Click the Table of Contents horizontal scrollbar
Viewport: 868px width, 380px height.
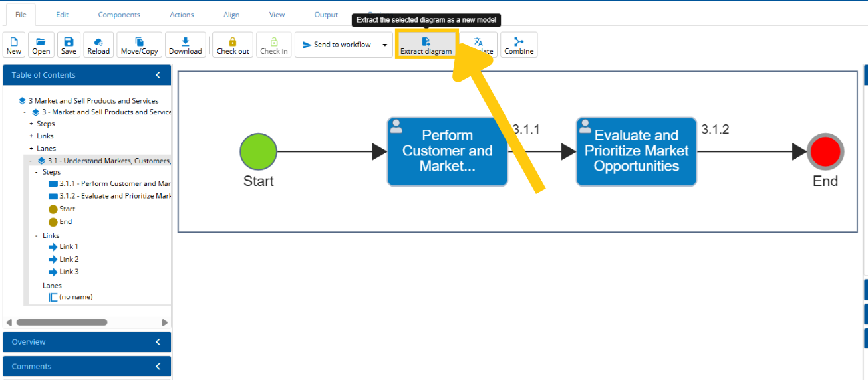61,322
